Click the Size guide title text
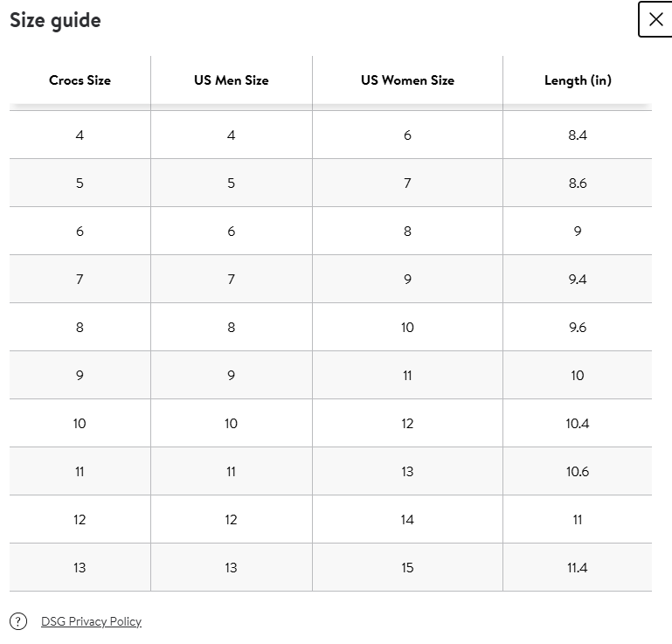 coord(55,20)
